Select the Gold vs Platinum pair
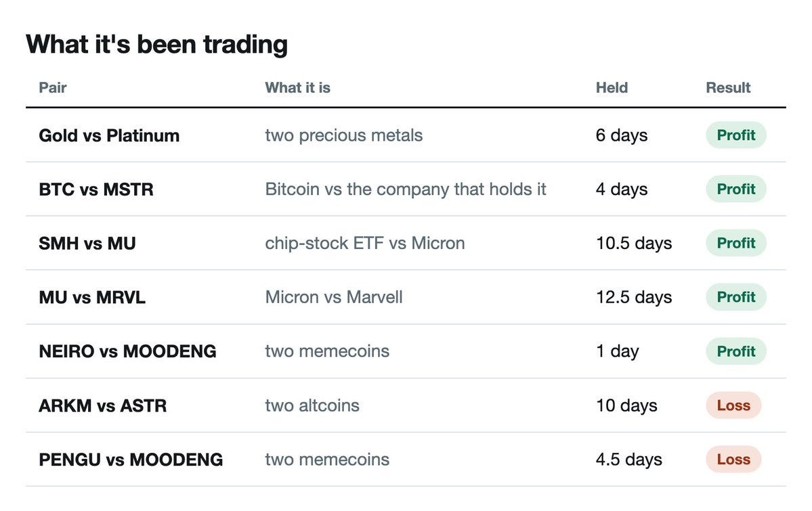The image size is (812, 511). coord(109,135)
